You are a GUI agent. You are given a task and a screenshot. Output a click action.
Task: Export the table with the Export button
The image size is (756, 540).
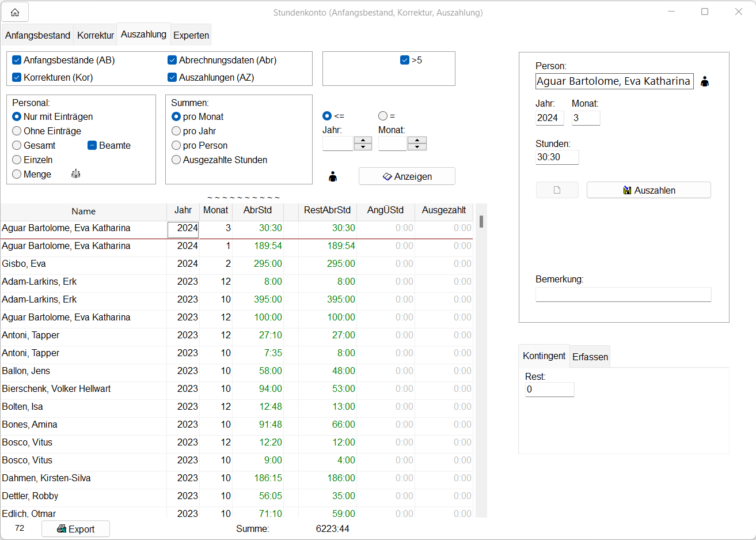75,529
